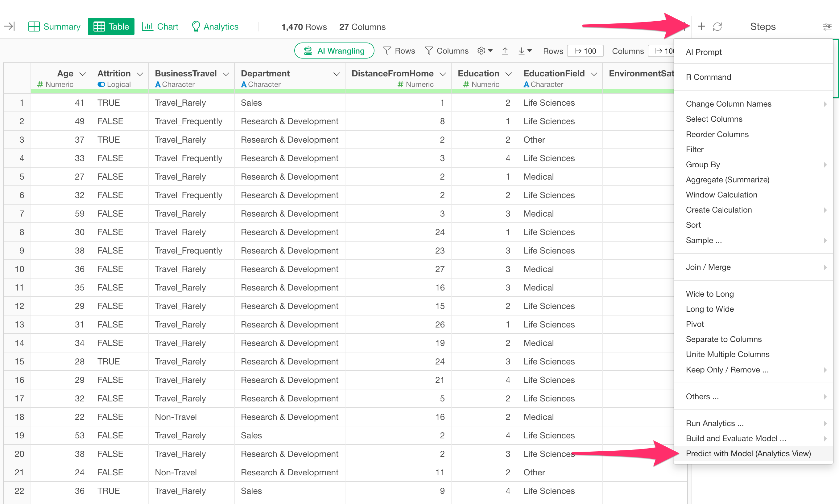This screenshot has width=839, height=504.
Task: Expand the Department column menu chevron
Action: pyautogui.click(x=336, y=74)
